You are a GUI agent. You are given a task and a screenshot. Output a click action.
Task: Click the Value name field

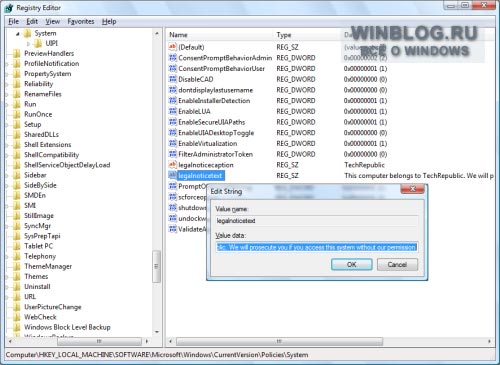[x=317, y=221]
